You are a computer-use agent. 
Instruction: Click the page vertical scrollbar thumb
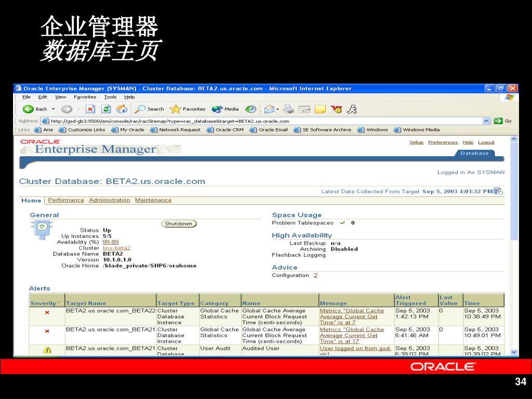click(x=514, y=191)
